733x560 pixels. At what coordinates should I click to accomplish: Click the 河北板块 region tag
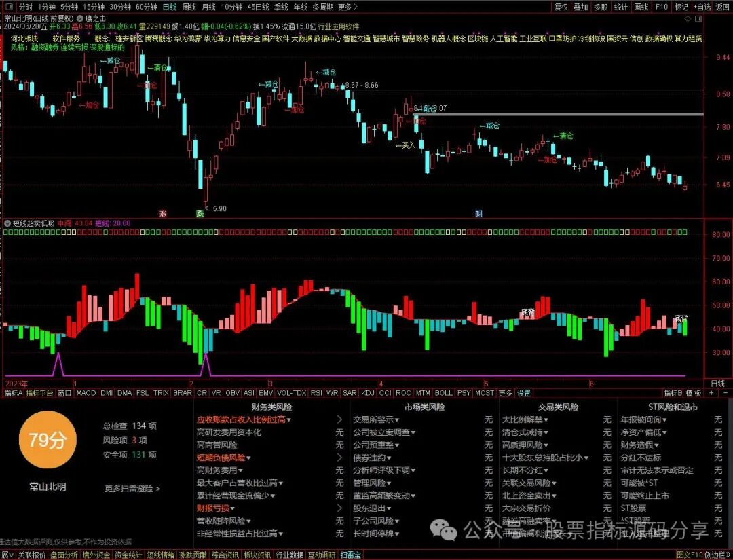pos(24,39)
